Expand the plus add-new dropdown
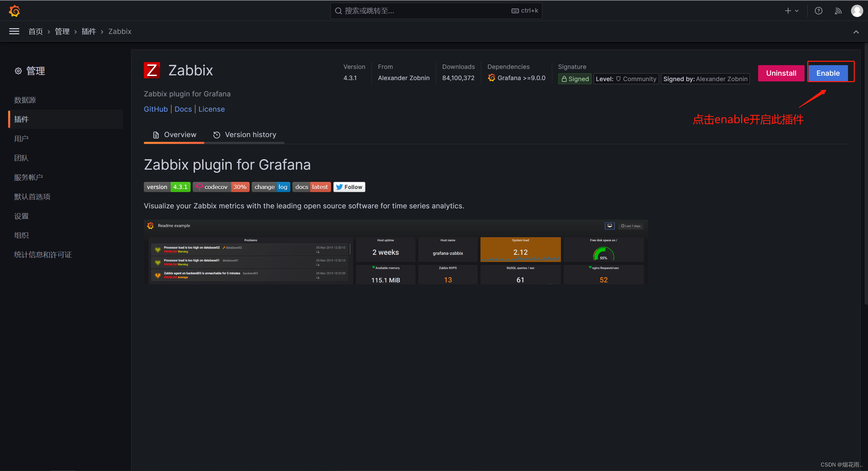The width and height of the screenshot is (868, 471). 792,11
